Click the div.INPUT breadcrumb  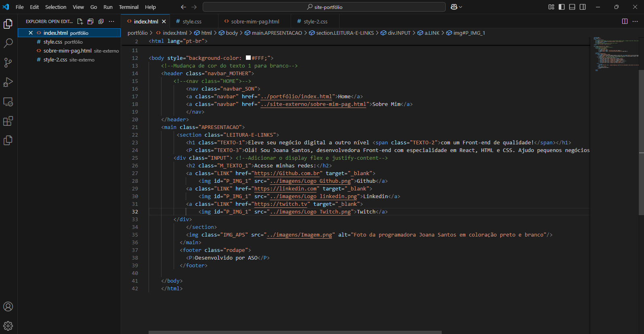point(396,33)
